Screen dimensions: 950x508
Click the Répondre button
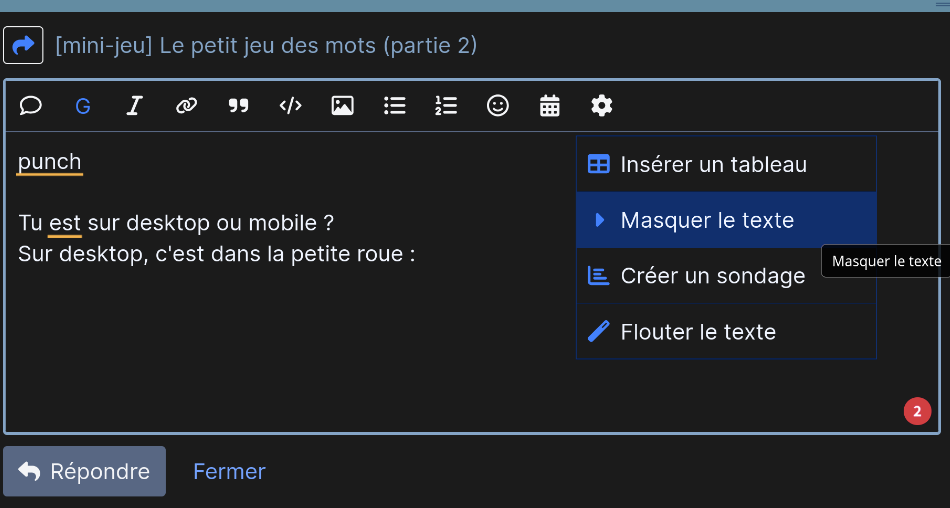pyautogui.click(x=85, y=471)
